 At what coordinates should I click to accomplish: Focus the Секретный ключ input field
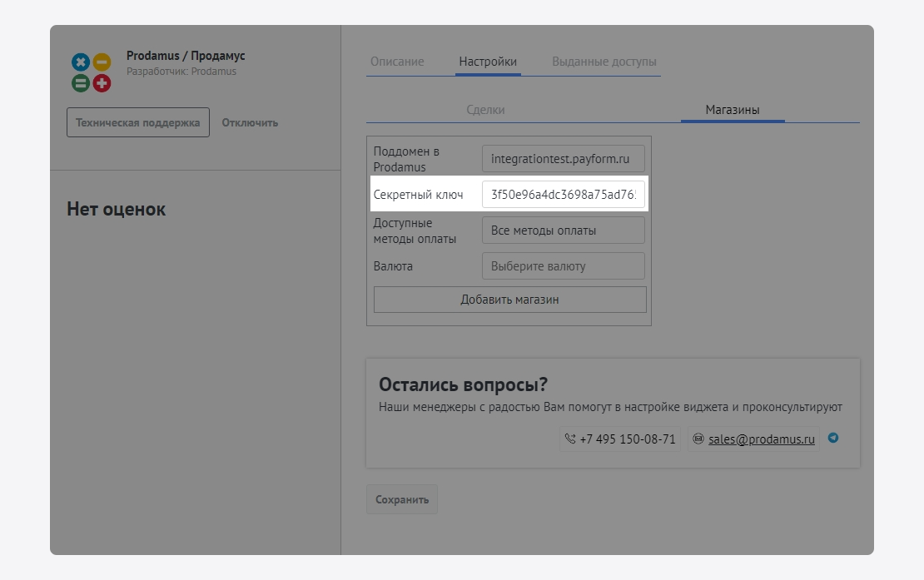[x=563, y=195]
